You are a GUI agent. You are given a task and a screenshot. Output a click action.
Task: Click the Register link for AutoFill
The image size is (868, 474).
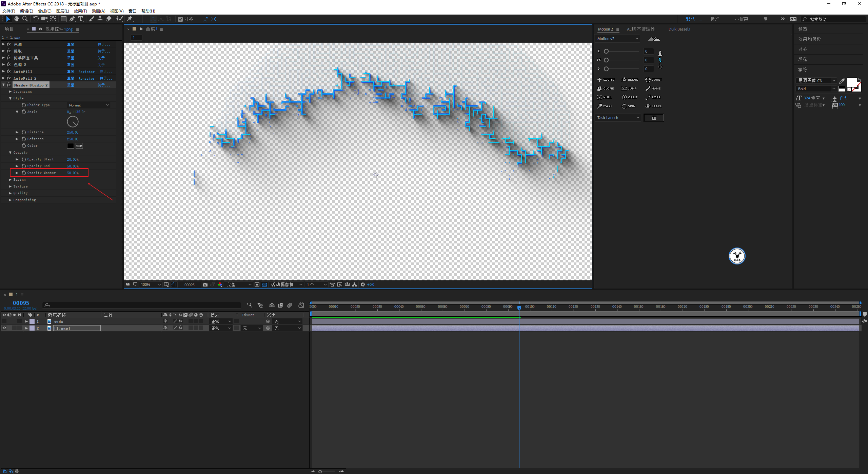86,72
